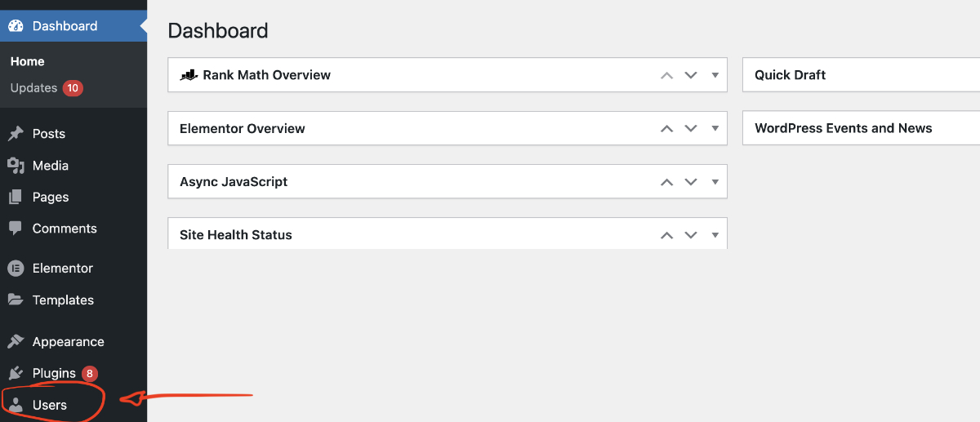Move Async JavaScript widget down
This screenshot has height=422, width=980.
[x=691, y=182]
